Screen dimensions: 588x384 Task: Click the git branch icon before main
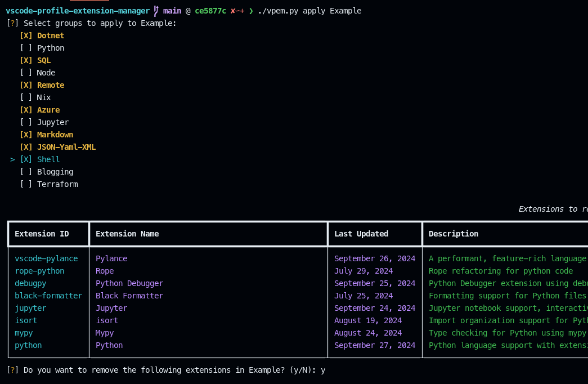[156, 11]
